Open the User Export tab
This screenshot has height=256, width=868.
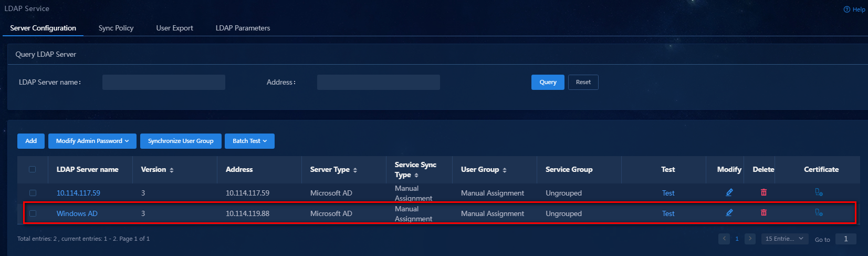click(x=174, y=28)
